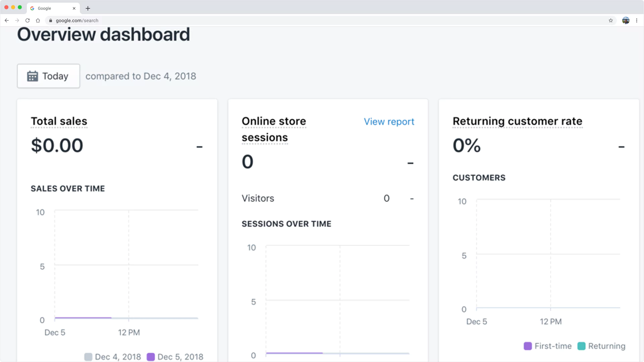Click teal Returning legend swatch
Image resolution: width=644 pixels, height=362 pixels.
pyautogui.click(x=581, y=346)
